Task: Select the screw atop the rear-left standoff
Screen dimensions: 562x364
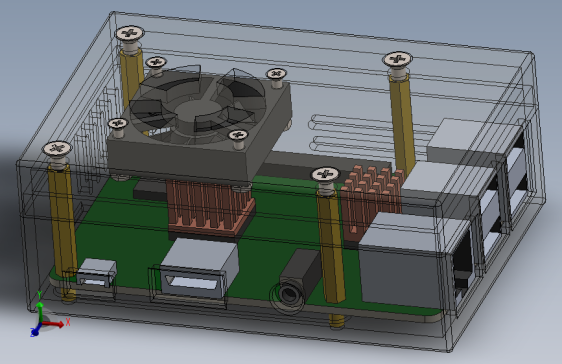Action: click(130, 38)
